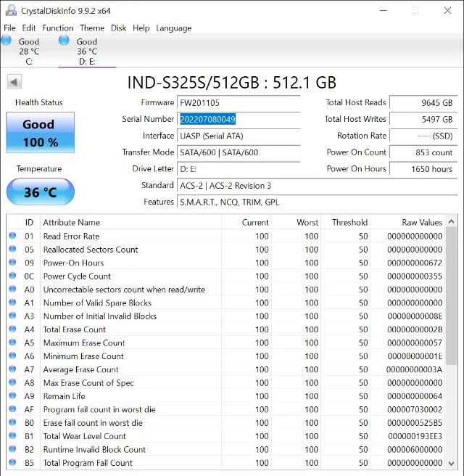464x476 pixels.
Task: Open the Theme menu
Action: coord(92,28)
